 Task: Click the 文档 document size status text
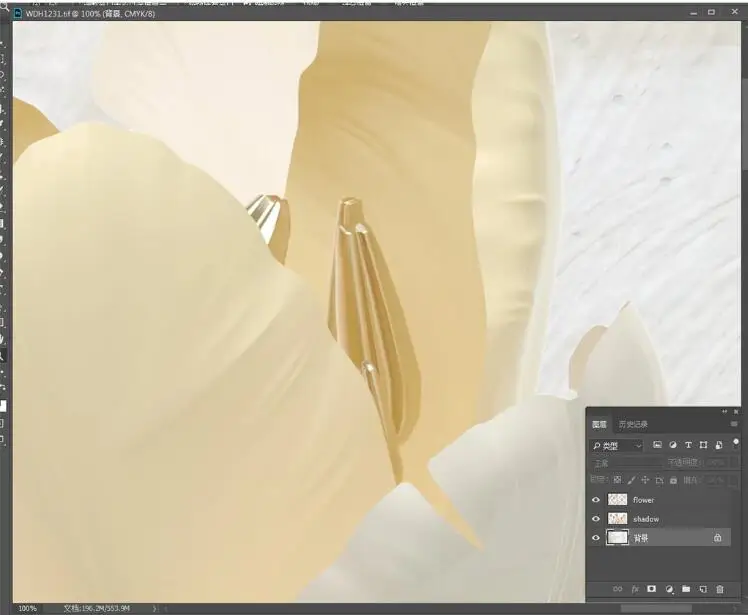tap(97, 608)
